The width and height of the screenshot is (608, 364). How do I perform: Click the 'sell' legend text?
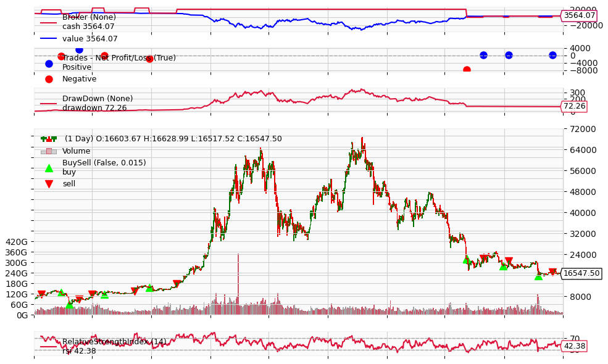(x=69, y=184)
